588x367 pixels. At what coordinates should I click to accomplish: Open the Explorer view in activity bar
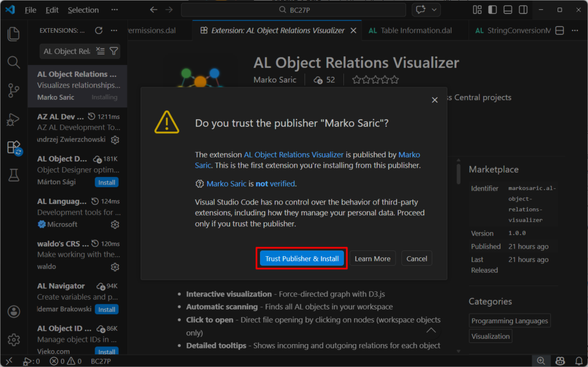click(x=13, y=34)
